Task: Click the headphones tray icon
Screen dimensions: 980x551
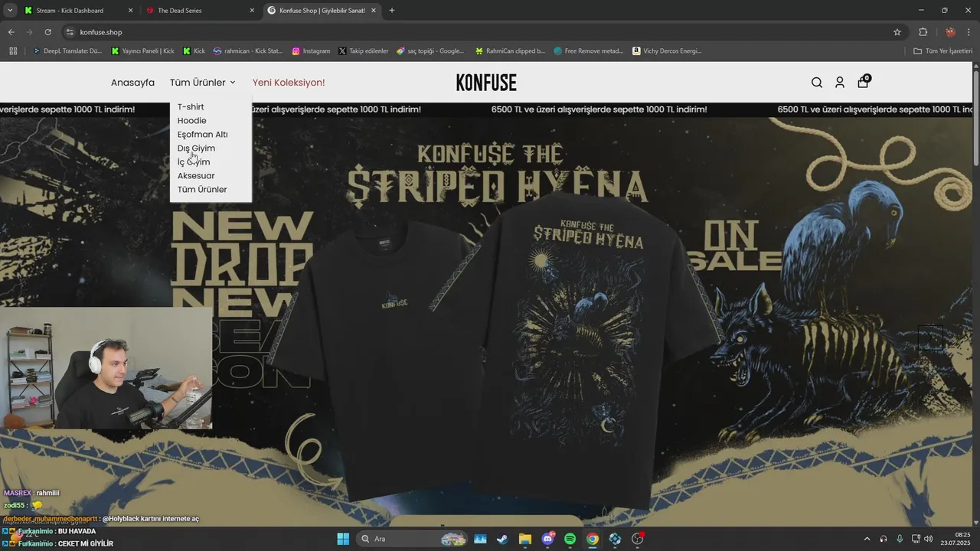Action: pos(884,539)
